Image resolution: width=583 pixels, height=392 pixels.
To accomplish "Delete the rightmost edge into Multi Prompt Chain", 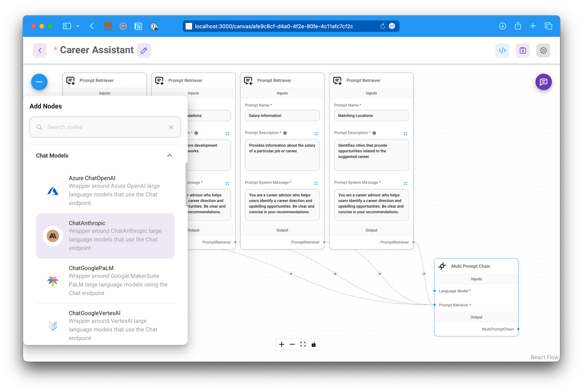I will (x=424, y=274).
